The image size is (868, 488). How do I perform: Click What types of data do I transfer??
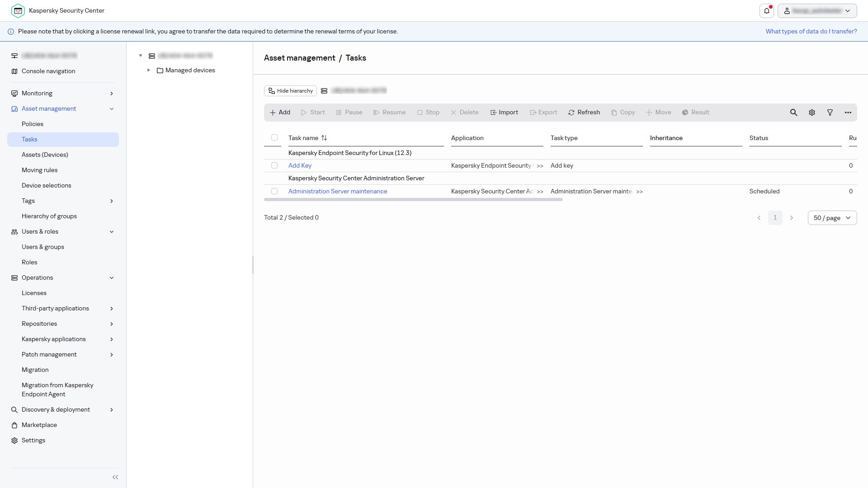click(x=811, y=31)
